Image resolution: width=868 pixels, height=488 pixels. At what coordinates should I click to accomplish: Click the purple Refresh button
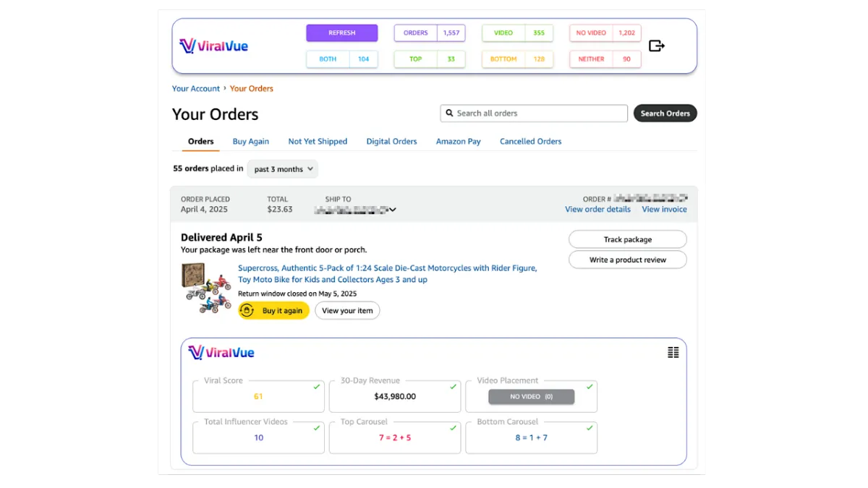click(342, 33)
